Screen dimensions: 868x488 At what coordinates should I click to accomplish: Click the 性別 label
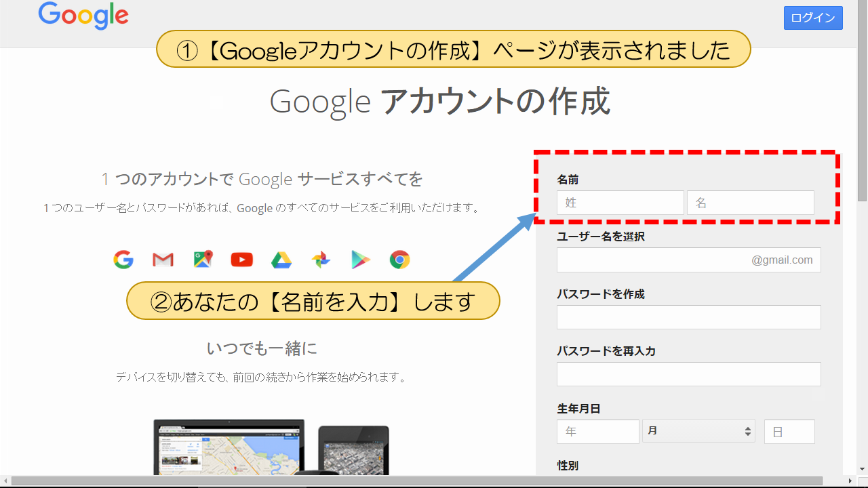pos(568,466)
